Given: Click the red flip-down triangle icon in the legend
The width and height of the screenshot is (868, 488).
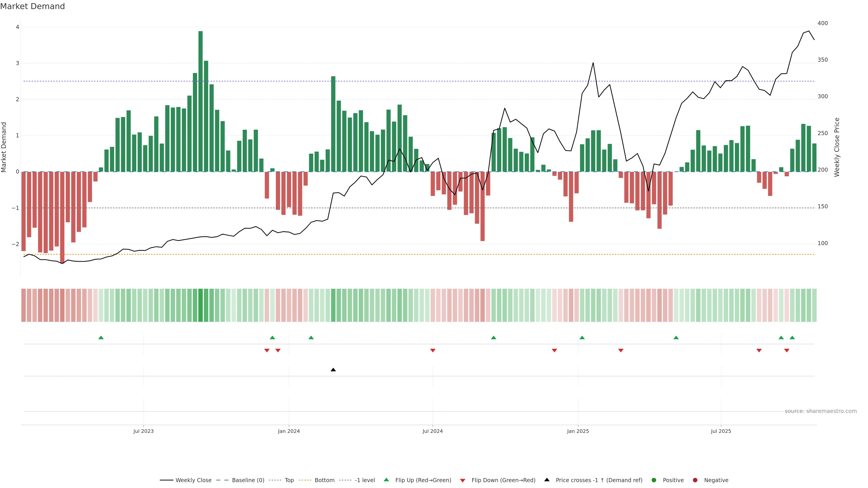Looking at the screenshot, I should (x=463, y=480).
